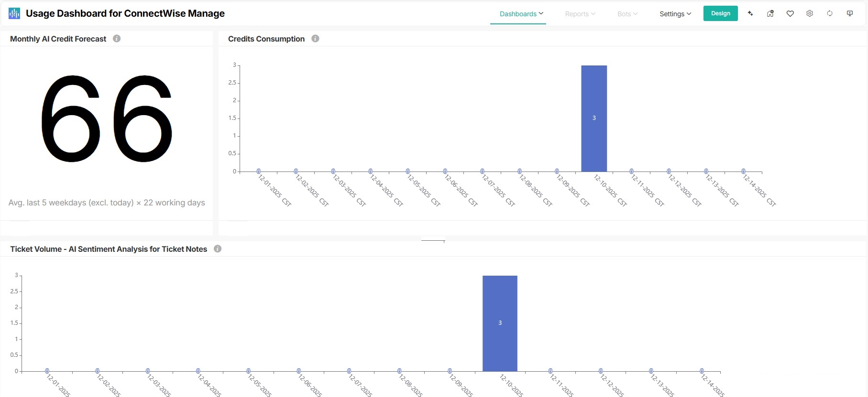This screenshot has height=397, width=868.
Task: Open the Settings dropdown menu
Action: click(x=675, y=14)
